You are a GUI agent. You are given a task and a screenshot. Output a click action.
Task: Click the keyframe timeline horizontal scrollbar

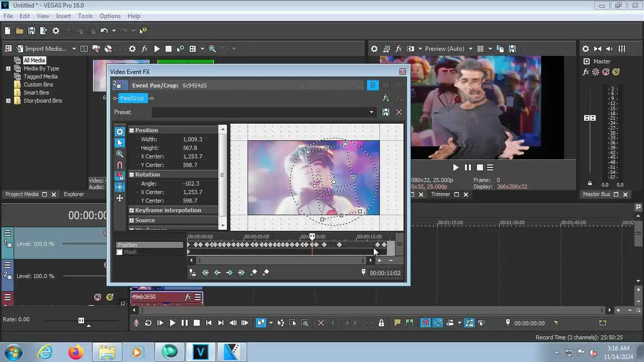(x=281, y=260)
